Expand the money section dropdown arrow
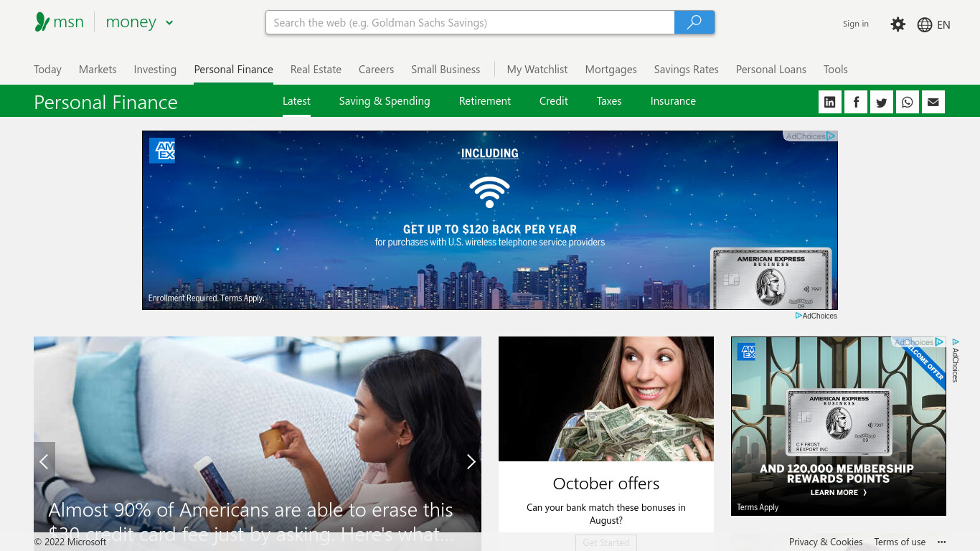The width and height of the screenshot is (980, 551). click(169, 23)
